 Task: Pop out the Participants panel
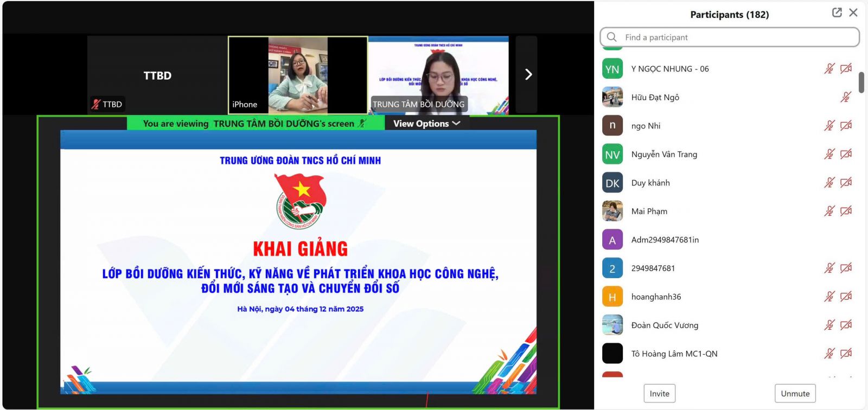[x=837, y=12]
